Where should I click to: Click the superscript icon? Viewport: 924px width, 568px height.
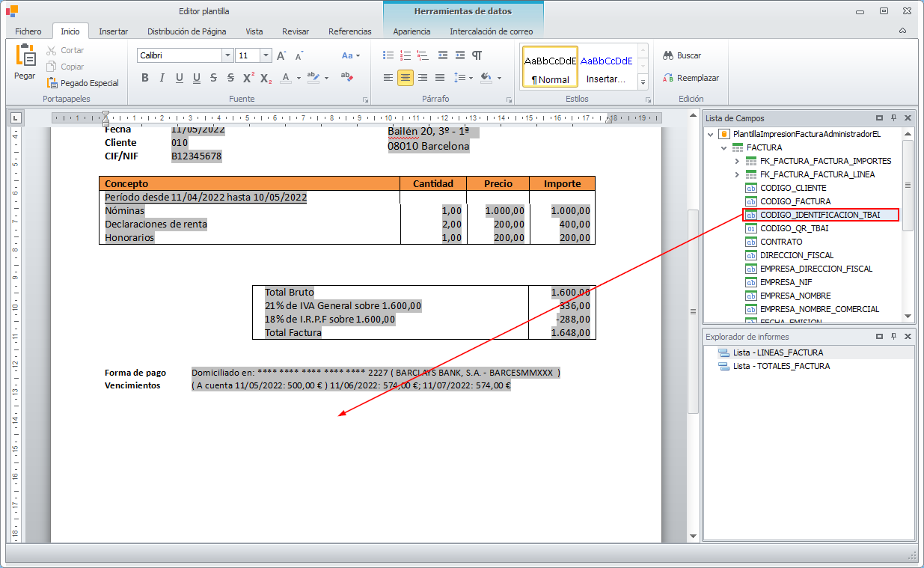248,78
